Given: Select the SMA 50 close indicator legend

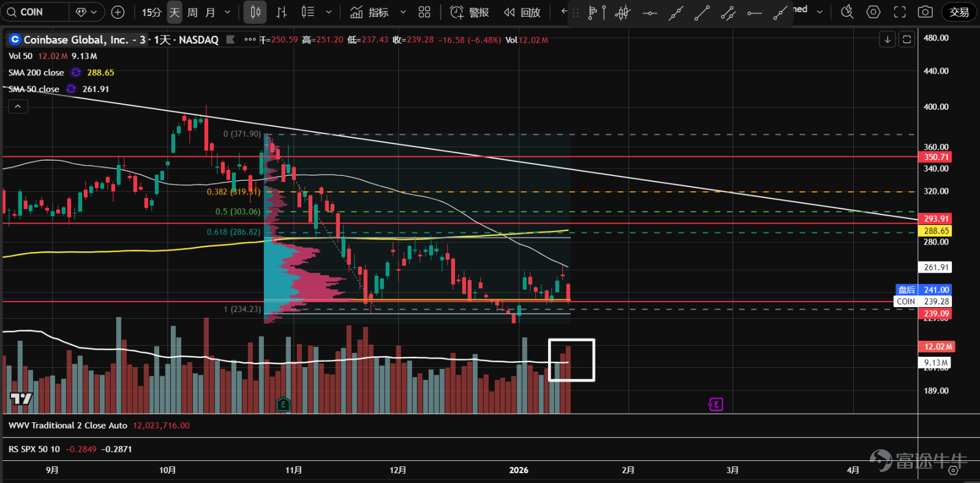Looking at the screenshot, I should tap(34, 89).
